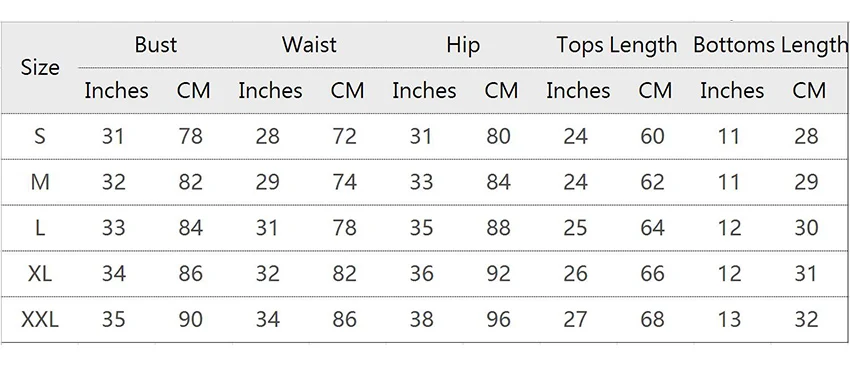This screenshot has width=850, height=373.
Task: Click the S waist value 72
Action: [x=344, y=136]
